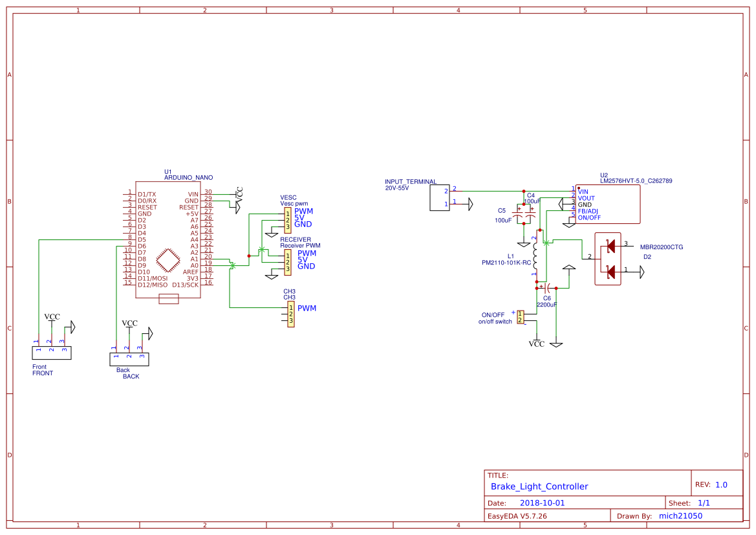Click the EasyEDA V5.7.26 text
Viewport: 756px width, 535px height.
point(517,516)
